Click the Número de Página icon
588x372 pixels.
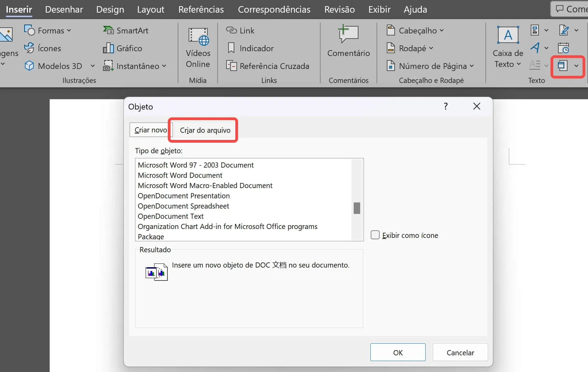coord(391,66)
